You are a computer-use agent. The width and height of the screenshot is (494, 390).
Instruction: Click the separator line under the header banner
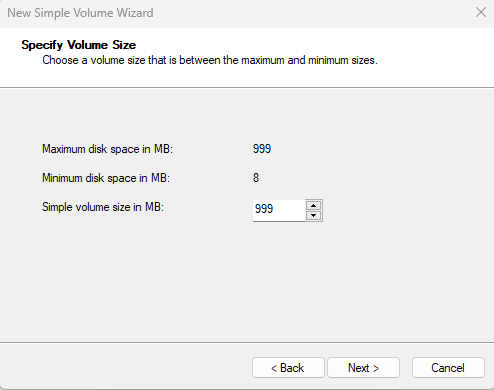click(x=247, y=88)
